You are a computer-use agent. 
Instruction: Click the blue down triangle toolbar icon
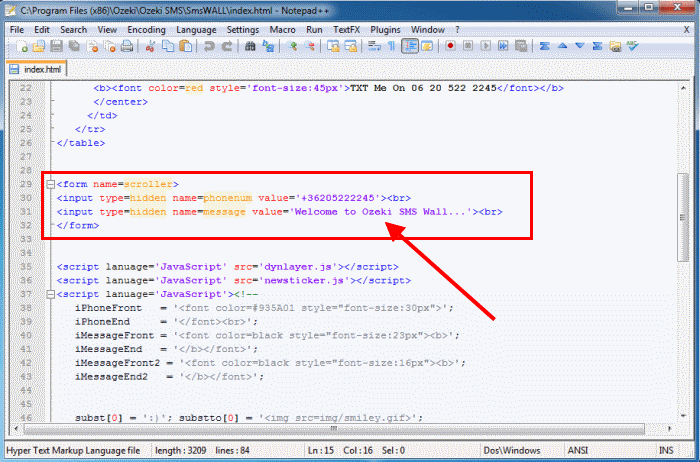tap(580, 46)
